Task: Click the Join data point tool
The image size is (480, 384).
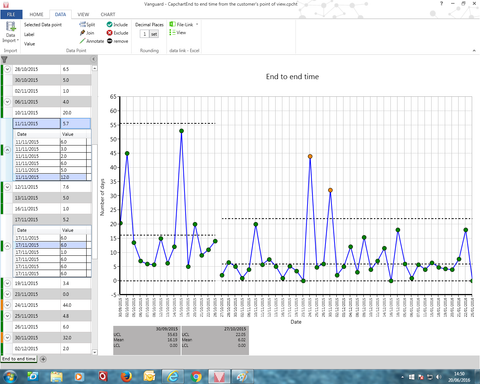Action: pyautogui.click(x=87, y=33)
